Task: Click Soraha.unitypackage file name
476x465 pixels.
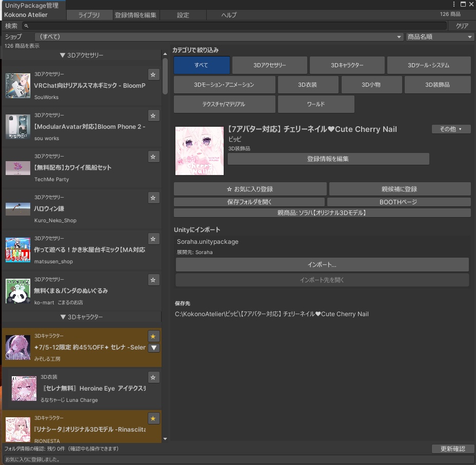Action: [x=208, y=242]
